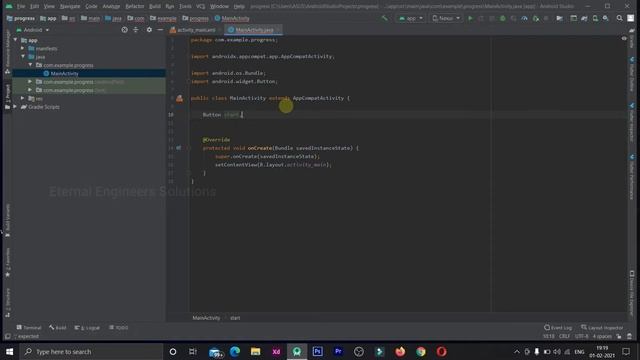The height and width of the screenshot is (360, 640).
Task: Click the Search Everywhere magnifier icon
Action: (x=620, y=18)
